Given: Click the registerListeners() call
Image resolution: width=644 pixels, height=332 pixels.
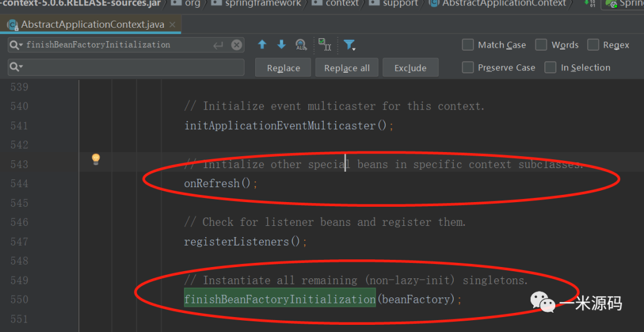Looking at the screenshot, I should [x=242, y=241].
